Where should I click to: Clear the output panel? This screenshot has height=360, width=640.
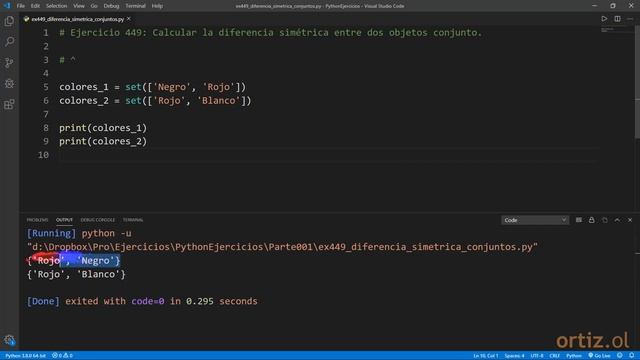(x=579, y=220)
